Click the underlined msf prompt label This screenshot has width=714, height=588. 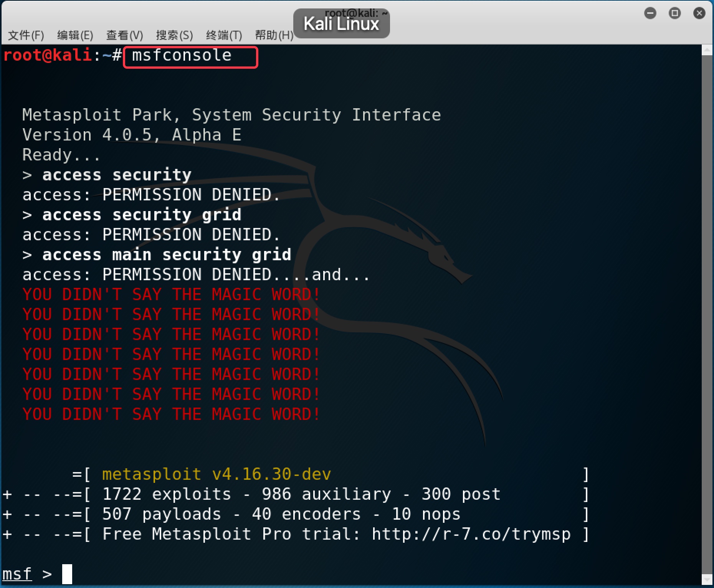tap(17, 574)
